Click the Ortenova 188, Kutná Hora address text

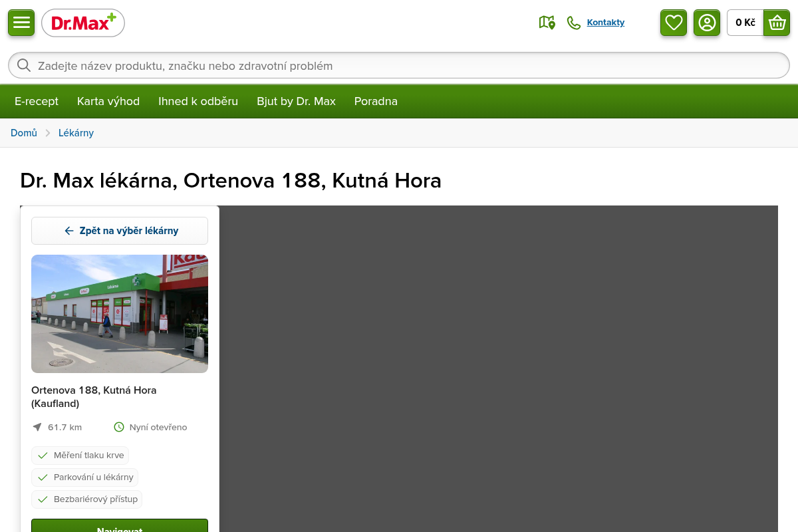pyautogui.click(x=94, y=397)
